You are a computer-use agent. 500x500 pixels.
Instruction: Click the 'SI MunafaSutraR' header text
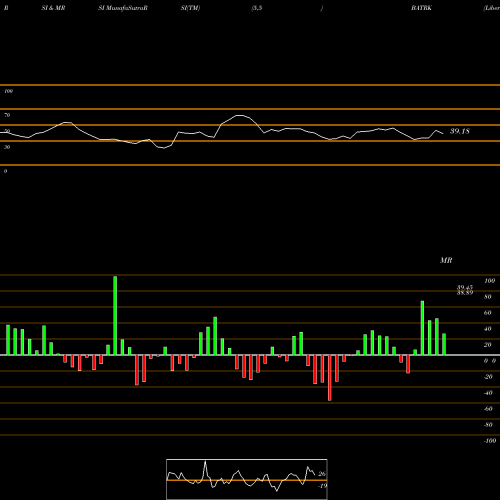point(123,8)
